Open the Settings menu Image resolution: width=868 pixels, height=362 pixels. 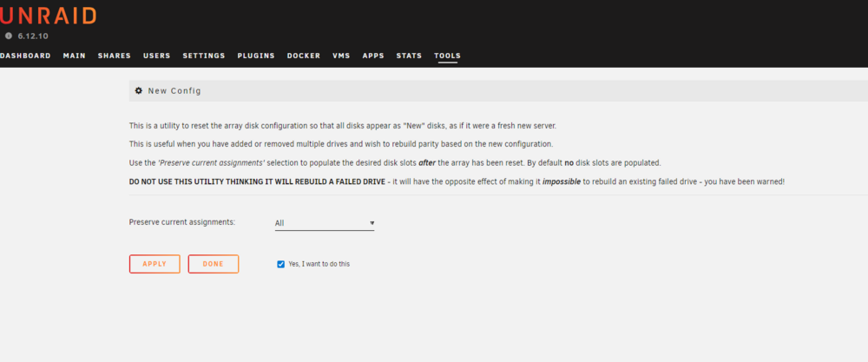coord(204,56)
